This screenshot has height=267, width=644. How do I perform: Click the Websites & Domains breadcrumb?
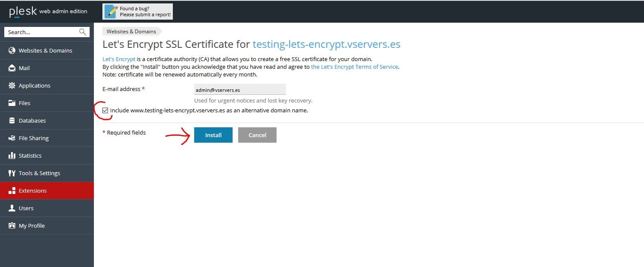coord(131,31)
